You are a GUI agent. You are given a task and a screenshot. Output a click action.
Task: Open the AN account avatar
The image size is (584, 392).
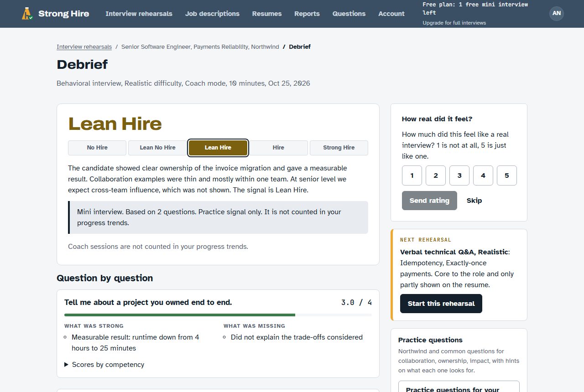click(x=557, y=13)
